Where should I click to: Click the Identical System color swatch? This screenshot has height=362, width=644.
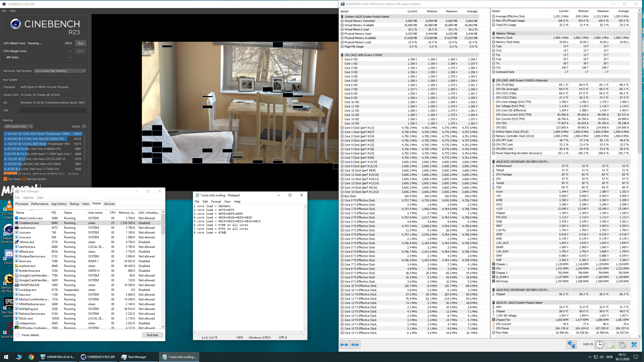coord(24,179)
